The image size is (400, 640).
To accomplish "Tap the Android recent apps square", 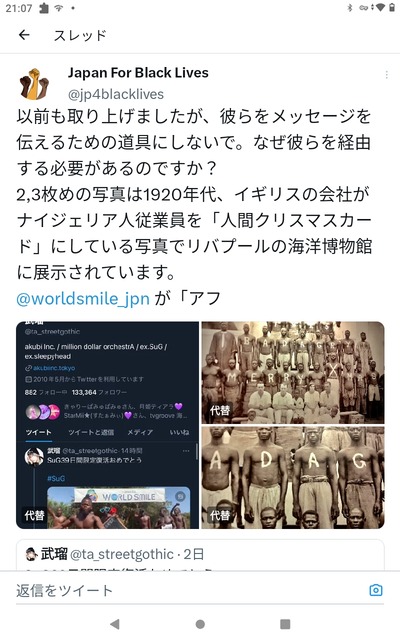I will pyautogui.click(x=285, y=624).
